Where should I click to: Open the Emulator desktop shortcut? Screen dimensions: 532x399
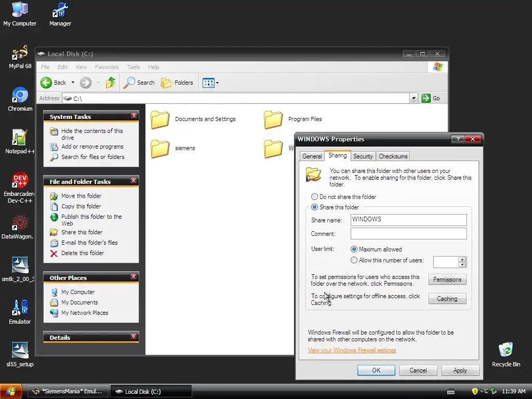(x=20, y=312)
